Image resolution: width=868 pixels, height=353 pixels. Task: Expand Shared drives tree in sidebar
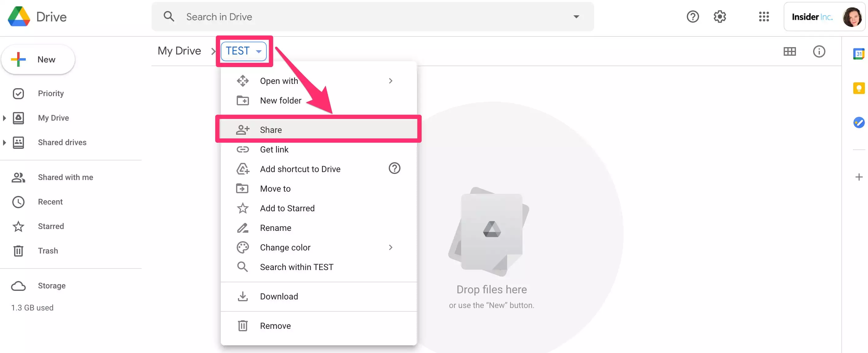tap(4, 143)
